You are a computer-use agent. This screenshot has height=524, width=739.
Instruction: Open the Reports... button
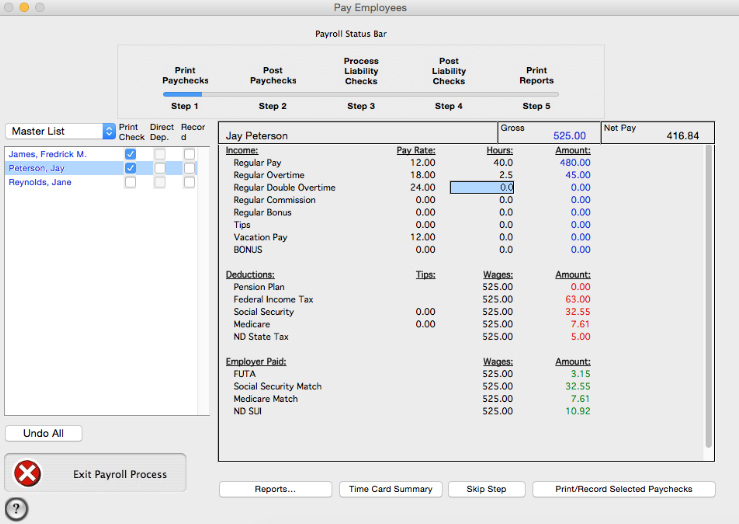[x=275, y=489]
